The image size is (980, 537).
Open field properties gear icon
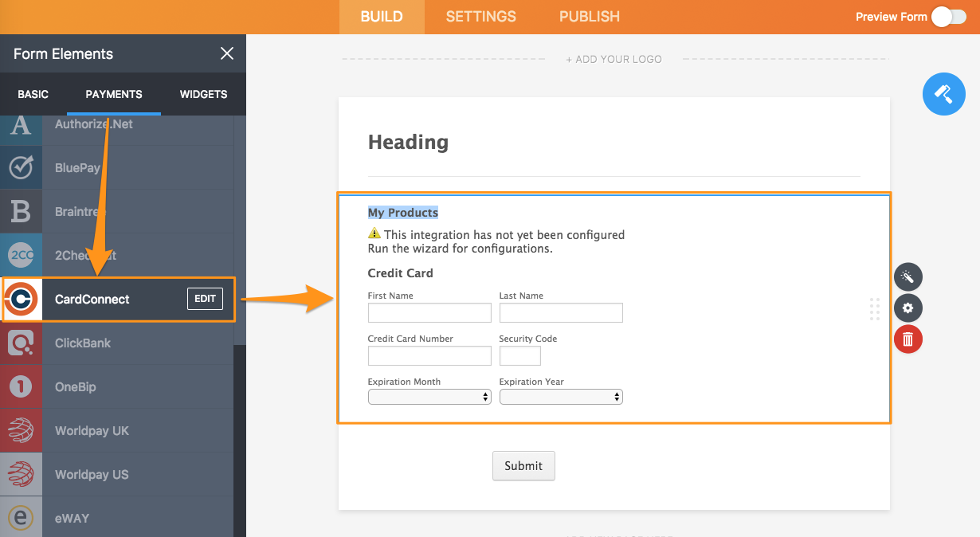point(907,308)
